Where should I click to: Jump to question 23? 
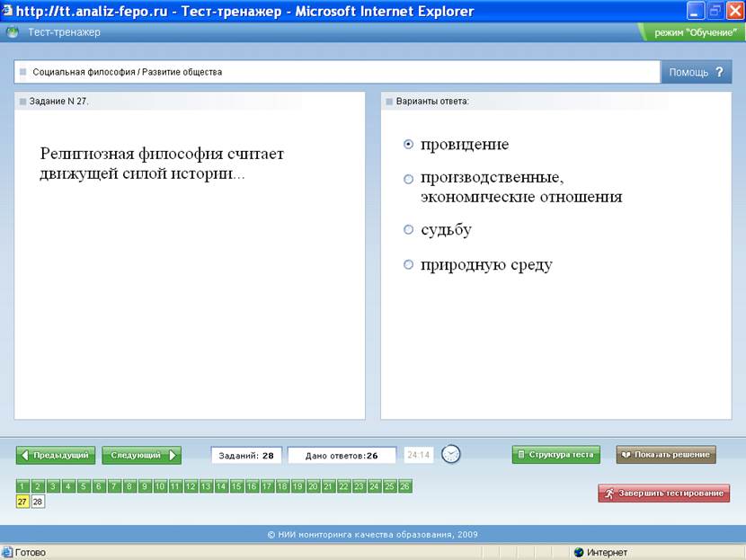coord(359,486)
